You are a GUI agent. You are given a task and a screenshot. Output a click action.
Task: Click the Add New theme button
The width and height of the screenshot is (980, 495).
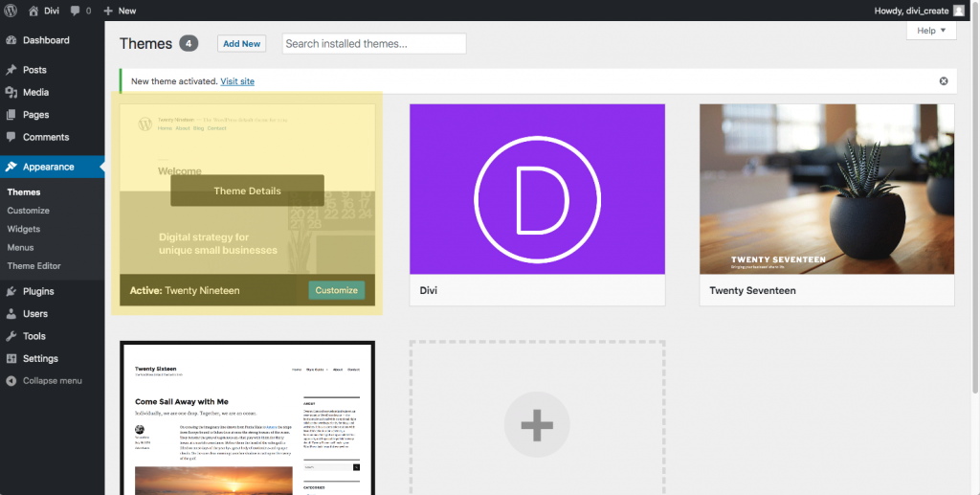coord(242,44)
